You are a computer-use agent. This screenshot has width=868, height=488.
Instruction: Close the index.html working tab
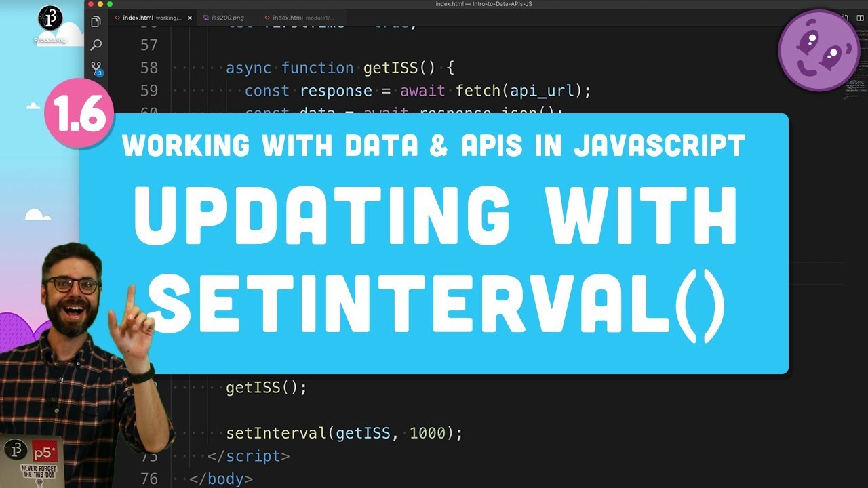190,18
